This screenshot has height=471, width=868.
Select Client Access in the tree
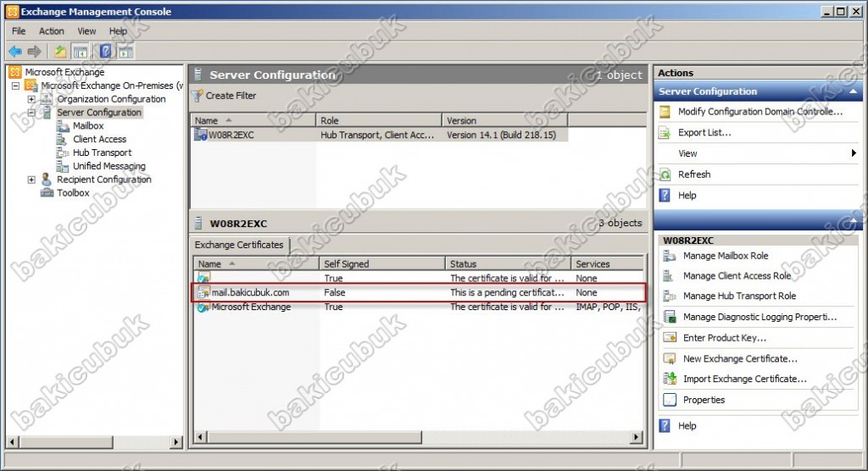(100, 139)
